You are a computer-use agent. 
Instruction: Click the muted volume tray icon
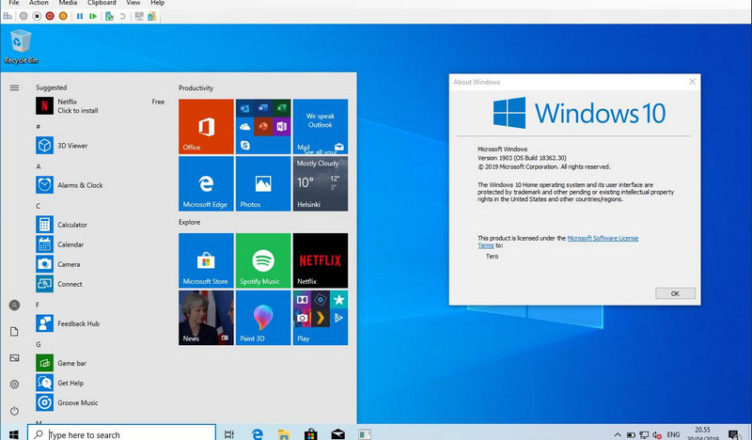tap(657, 435)
